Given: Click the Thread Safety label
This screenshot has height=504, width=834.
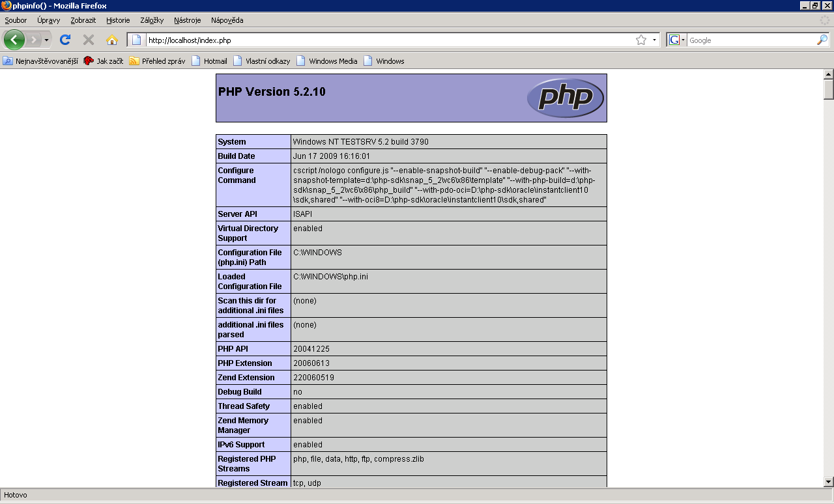Looking at the screenshot, I should pyautogui.click(x=243, y=406).
